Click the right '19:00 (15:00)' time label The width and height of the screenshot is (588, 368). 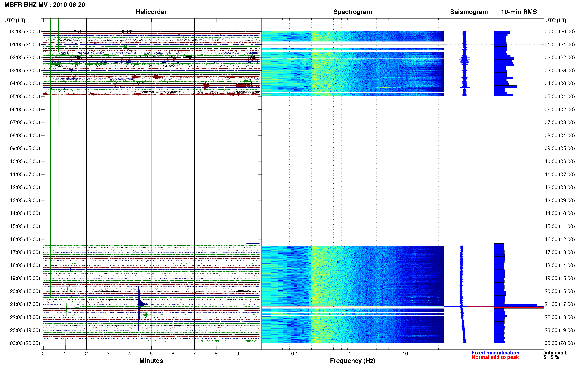560,278
